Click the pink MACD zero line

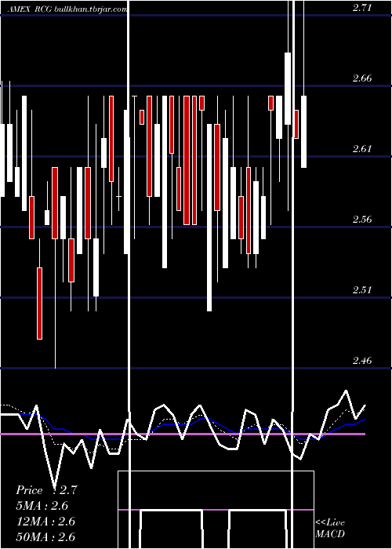point(216,510)
